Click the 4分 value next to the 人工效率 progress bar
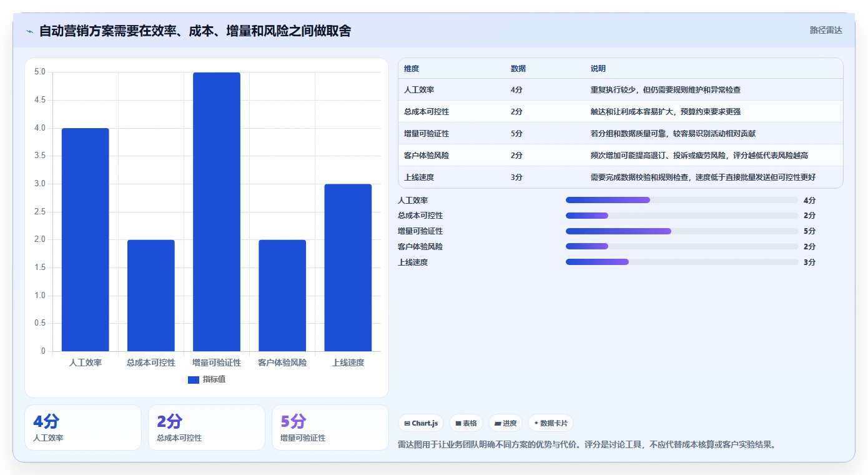Image resolution: width=868 pixels, height=475 pixels. pos(810,201)
